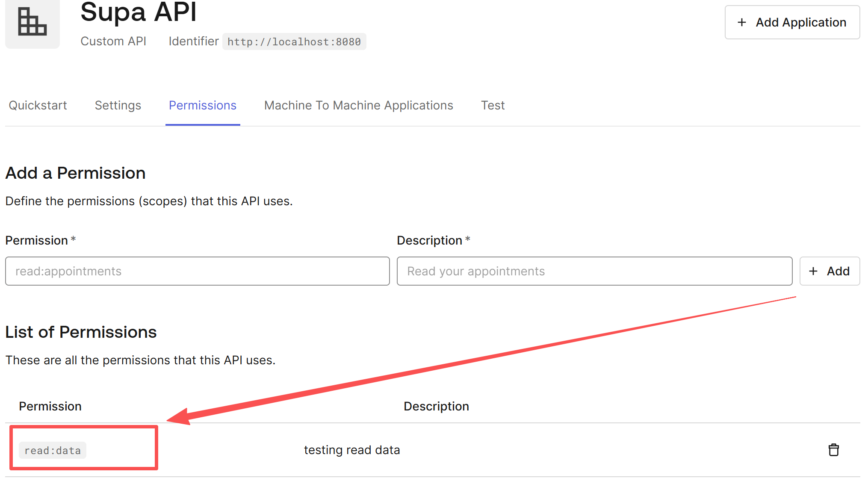Click the testing read data description

(352, 450)
